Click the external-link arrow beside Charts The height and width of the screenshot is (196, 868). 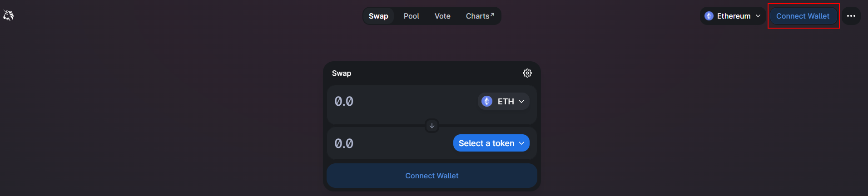[x=492, y=15]
